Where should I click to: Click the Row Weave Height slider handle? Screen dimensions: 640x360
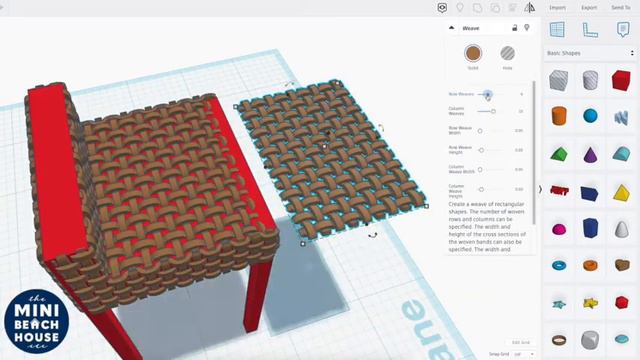[482, 150]
